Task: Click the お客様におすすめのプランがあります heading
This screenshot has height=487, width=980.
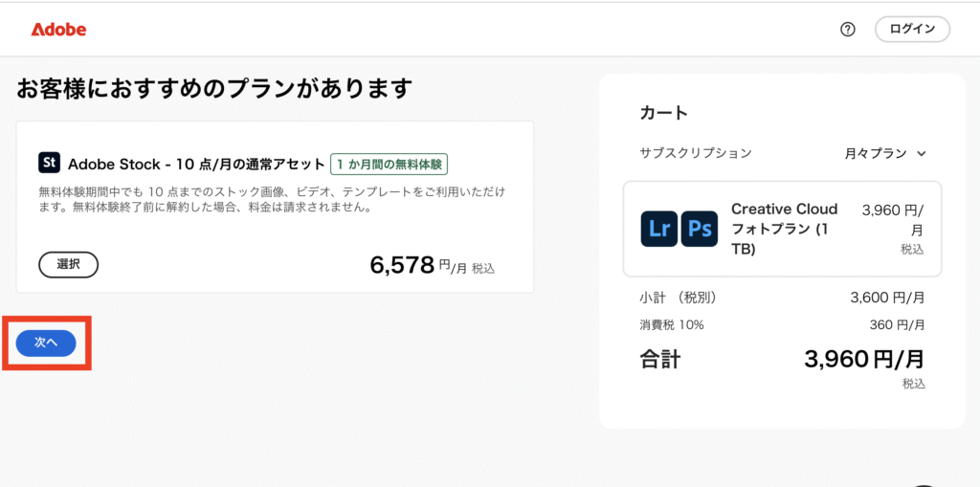Action: tap(214, 89)
